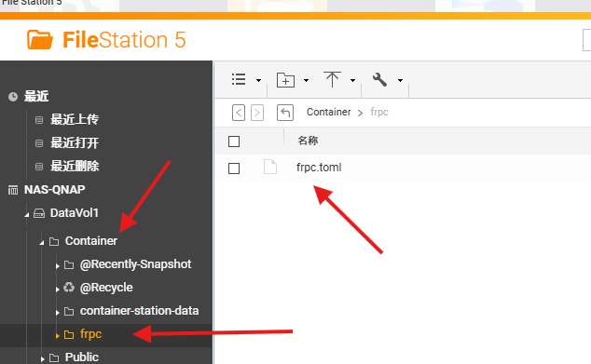Viewport: 591px width, 364px height.
Task: Open the create folder dropdown arrow
Action: point(306,80)
